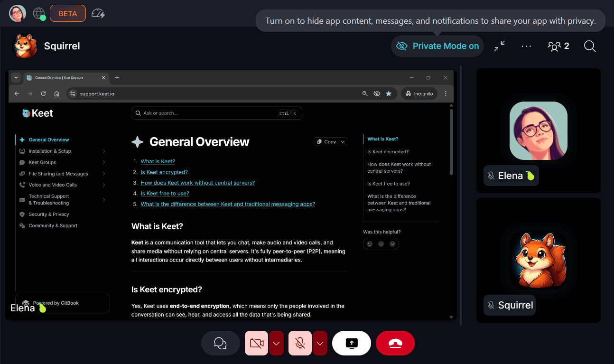Unmute the microphone
The height and width of the screenshot is (364, 614).
click(x=300, y=343)
